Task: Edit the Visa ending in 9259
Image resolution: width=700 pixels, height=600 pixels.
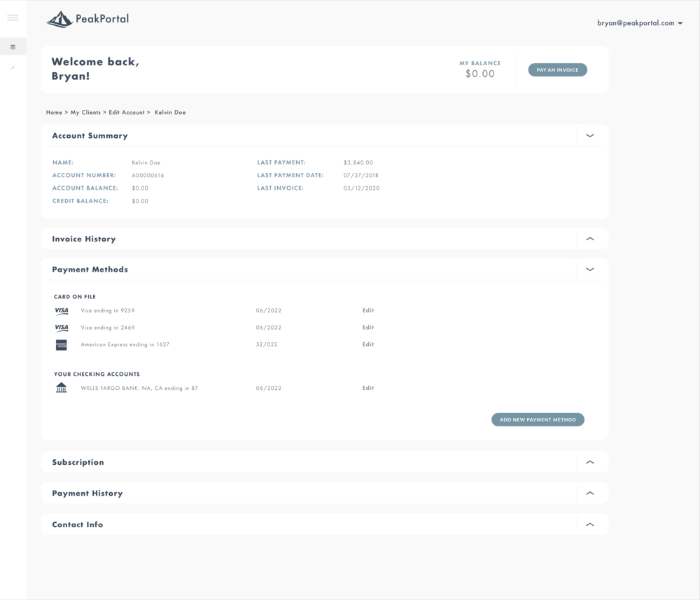Action: click(368, 310)
